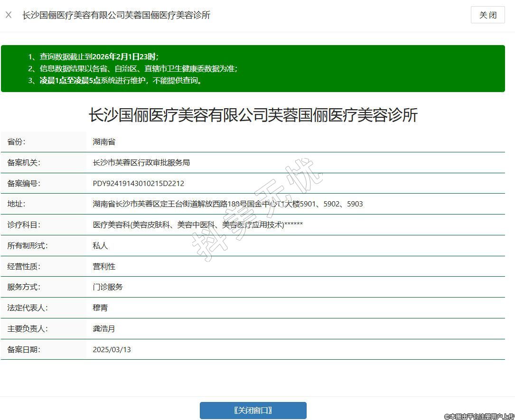Click the record date 2025/03/13
515x420 pixels.
[112, 350]
